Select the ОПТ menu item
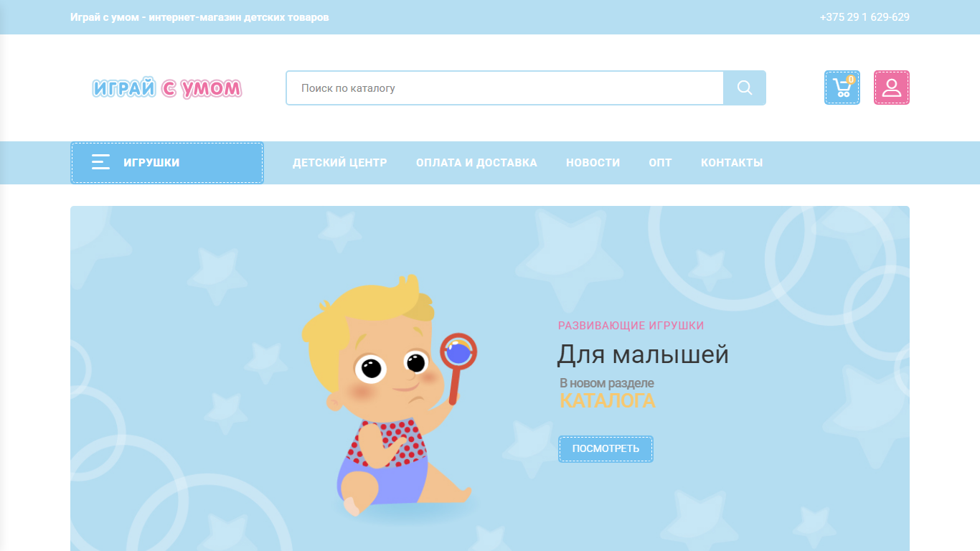The height and width of the screenshot is (551, 980). (660, 163)
